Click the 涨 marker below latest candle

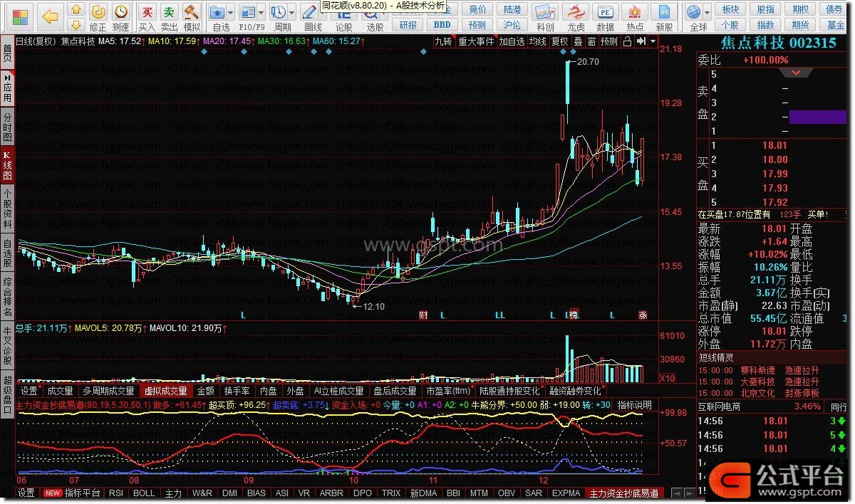click(x=643, y=315)
